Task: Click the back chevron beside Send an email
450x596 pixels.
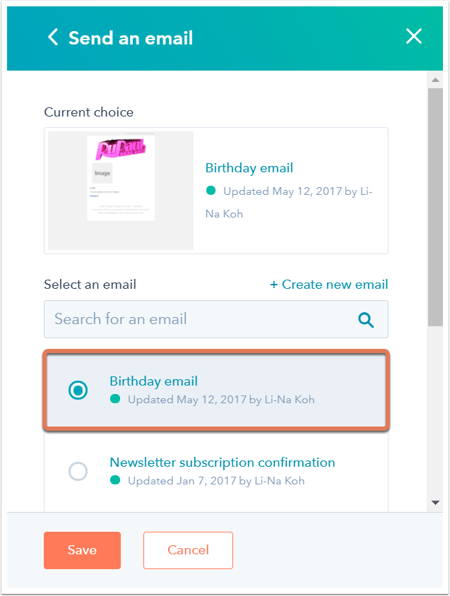Action: coord(53,37)
